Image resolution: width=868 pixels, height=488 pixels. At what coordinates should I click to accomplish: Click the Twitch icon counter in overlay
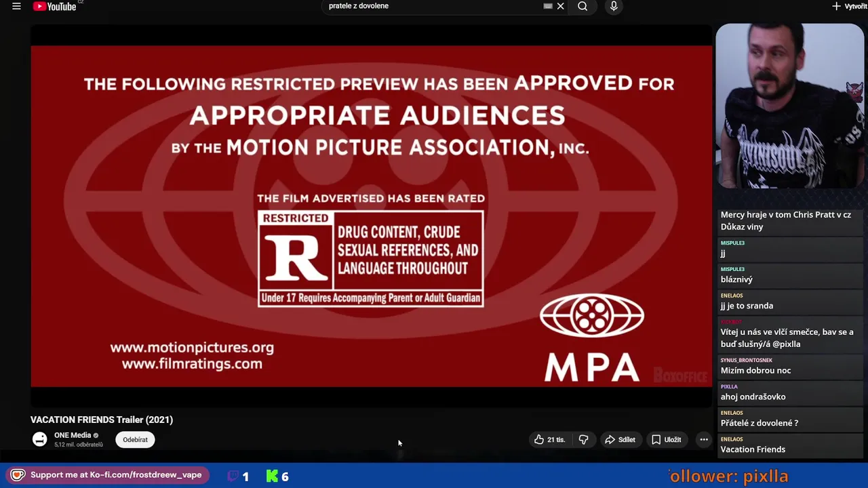(x=237, y=476)
